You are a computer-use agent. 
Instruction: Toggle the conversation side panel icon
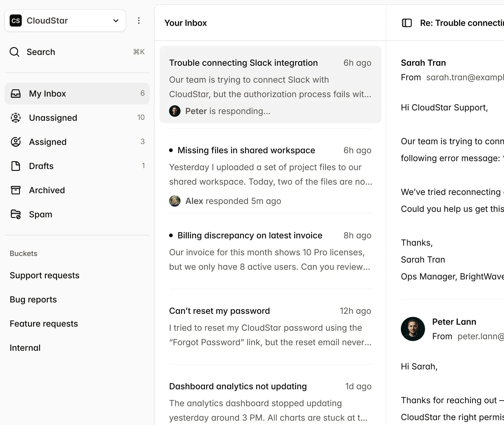[x=407, y=23]
